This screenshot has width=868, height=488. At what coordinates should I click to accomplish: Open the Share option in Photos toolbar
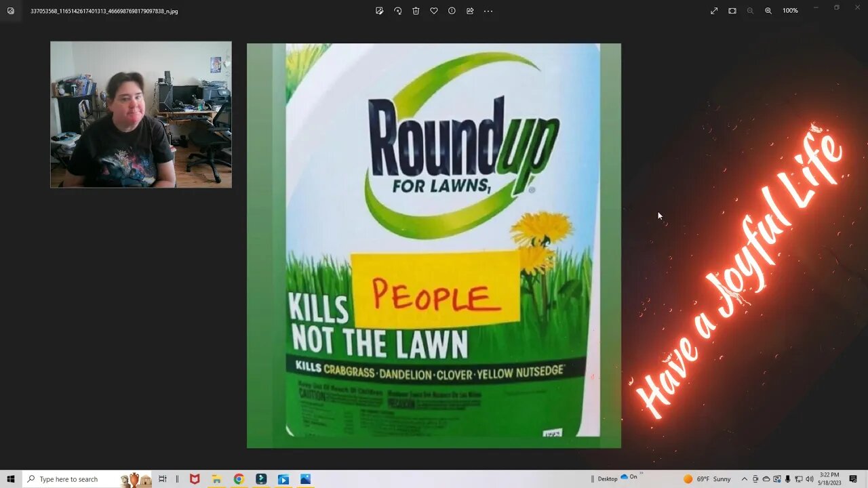(x=470, y=11)
